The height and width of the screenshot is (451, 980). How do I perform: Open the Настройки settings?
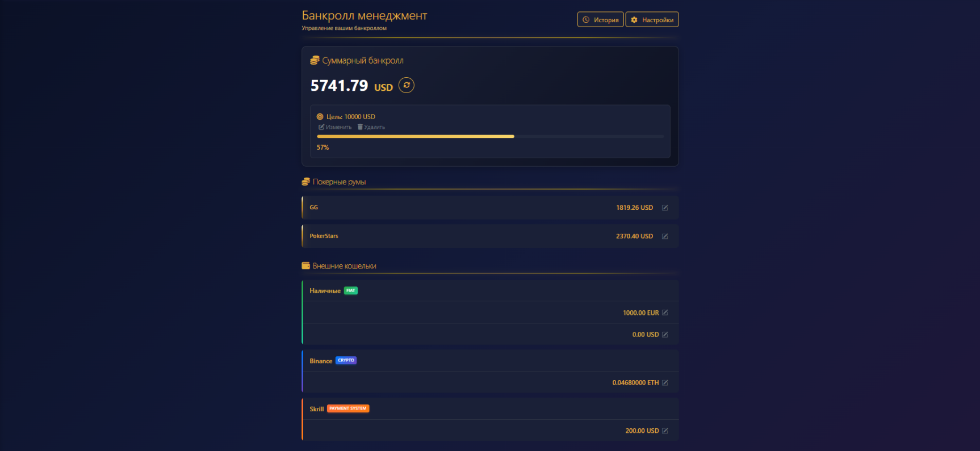point(652,20)
